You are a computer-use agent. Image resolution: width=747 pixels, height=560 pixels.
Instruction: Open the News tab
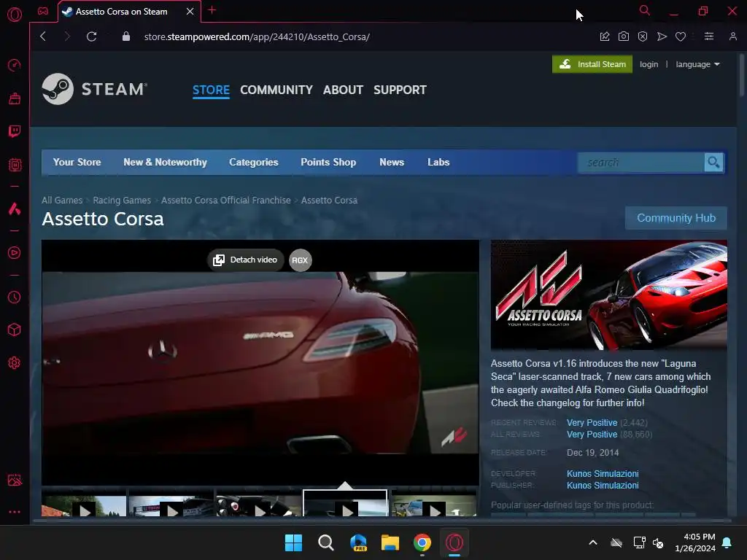[x=392, y=163]
